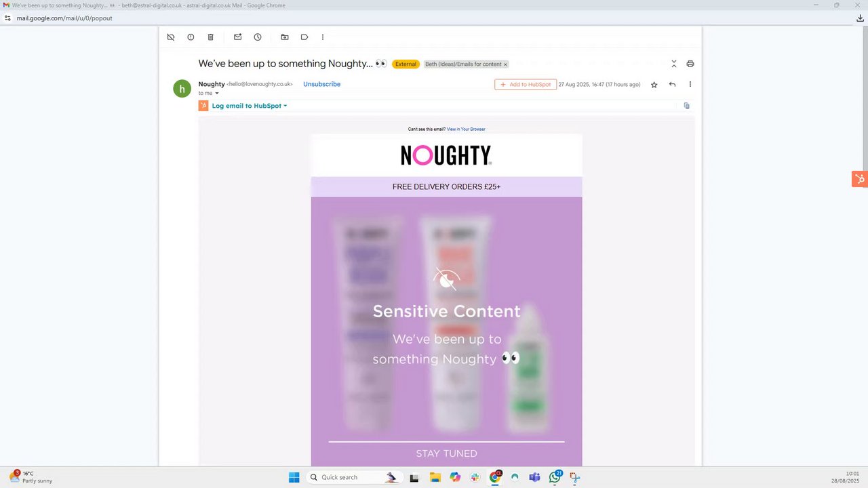Remove the Beth (Ideas)/Emails for content label
The image size is (868, 488).
pos(505,64)
